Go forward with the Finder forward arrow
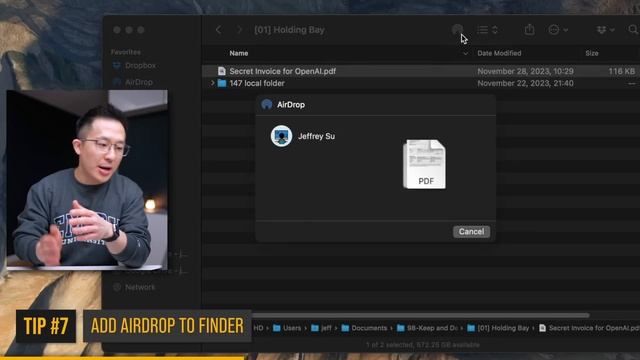 tap(239, 30)
